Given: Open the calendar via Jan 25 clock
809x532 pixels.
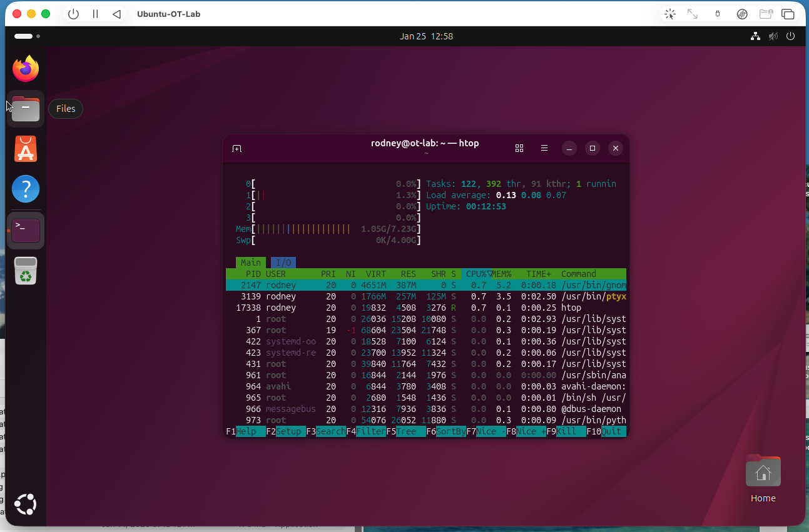Looking at the screenshot, I should pos(426,36).
